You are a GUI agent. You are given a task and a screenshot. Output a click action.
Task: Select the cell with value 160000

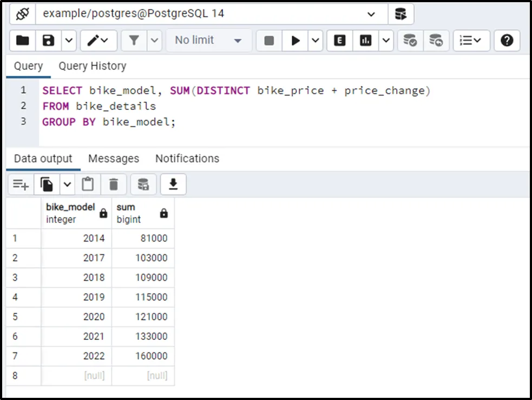pos(143,356)
